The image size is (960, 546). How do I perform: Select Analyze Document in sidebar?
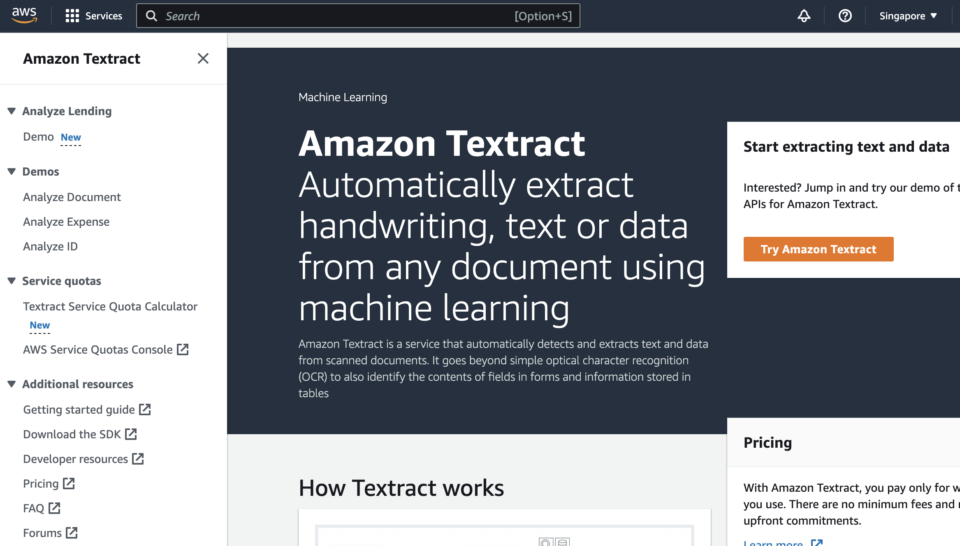click(x=72, y=197)
